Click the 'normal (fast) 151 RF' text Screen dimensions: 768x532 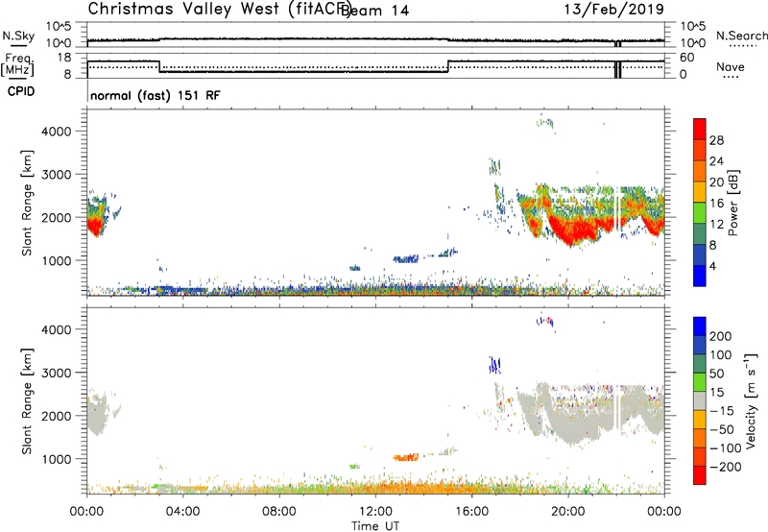(x=156, y=95)
